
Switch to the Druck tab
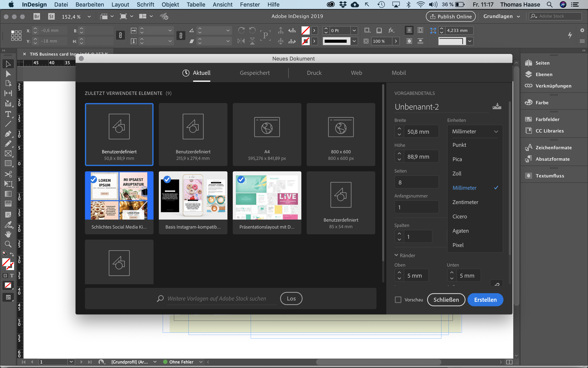click(x=314, y=73)
